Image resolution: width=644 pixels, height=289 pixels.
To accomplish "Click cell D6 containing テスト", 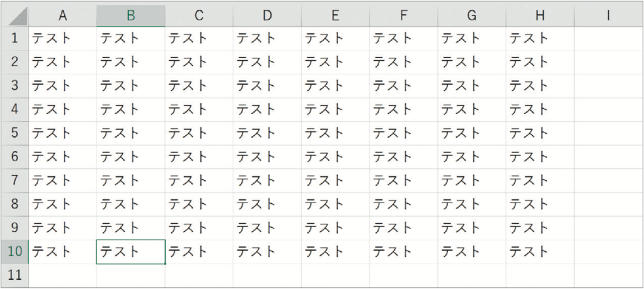I will (267, 157).
